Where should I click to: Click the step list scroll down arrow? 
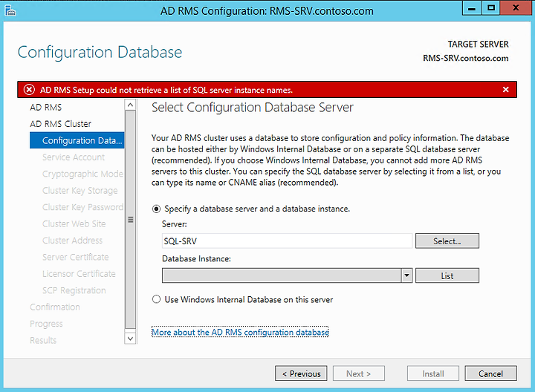(130, 339)
